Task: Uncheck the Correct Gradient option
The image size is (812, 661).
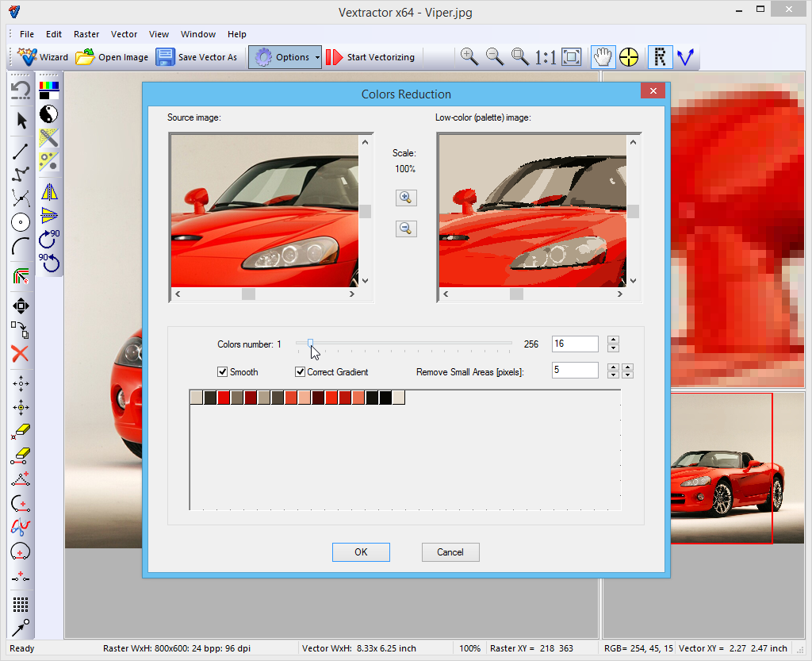Action: 301,371
